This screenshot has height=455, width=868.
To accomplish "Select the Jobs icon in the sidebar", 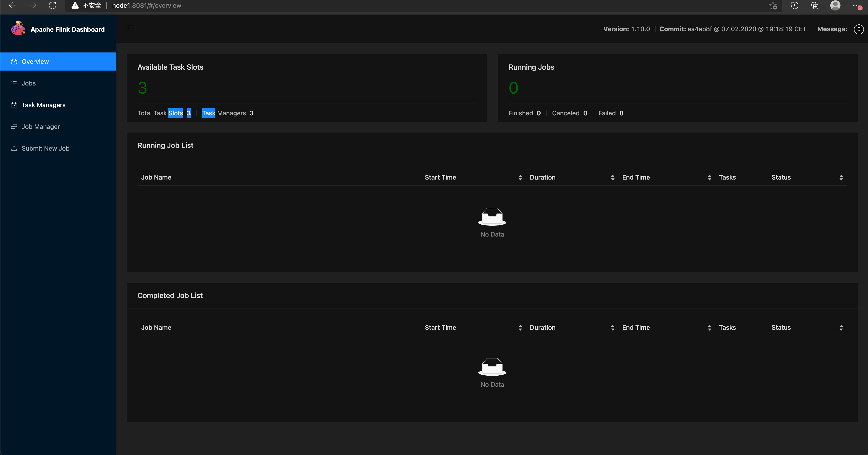I will 14,83.
